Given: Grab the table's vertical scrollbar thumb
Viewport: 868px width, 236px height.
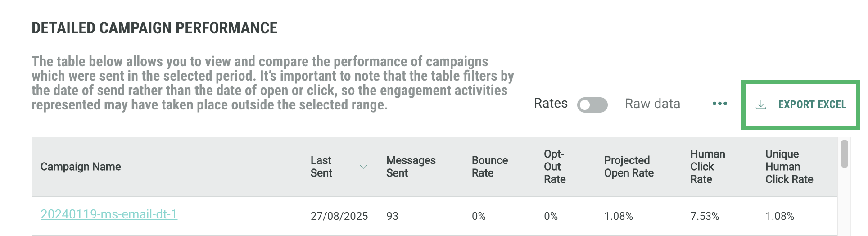Looking at the screenshot, I should click(845, 154).
